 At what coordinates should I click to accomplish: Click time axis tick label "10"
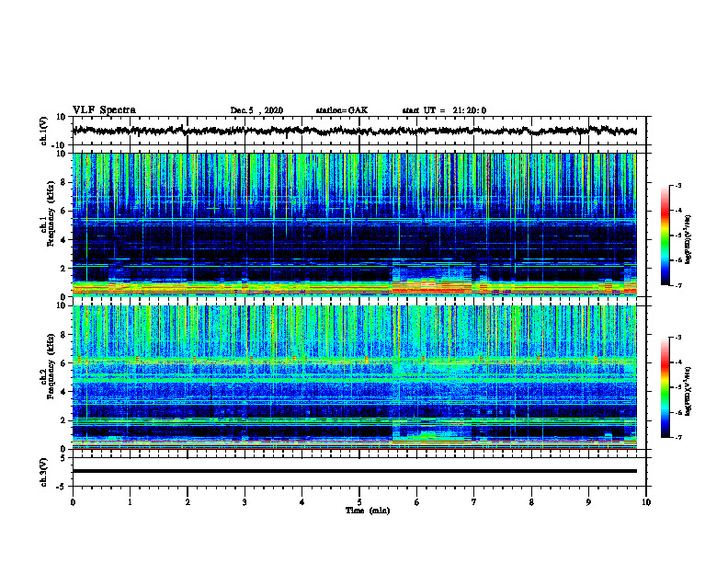(x=646, y=502)
